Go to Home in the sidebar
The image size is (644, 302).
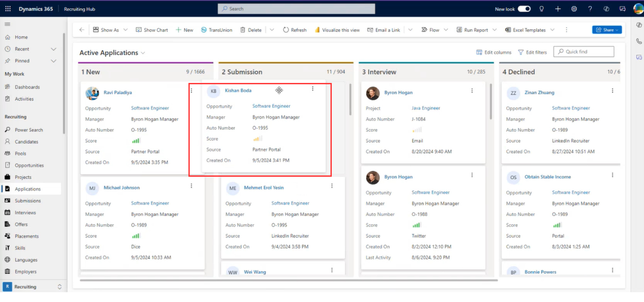coord(21,37)
